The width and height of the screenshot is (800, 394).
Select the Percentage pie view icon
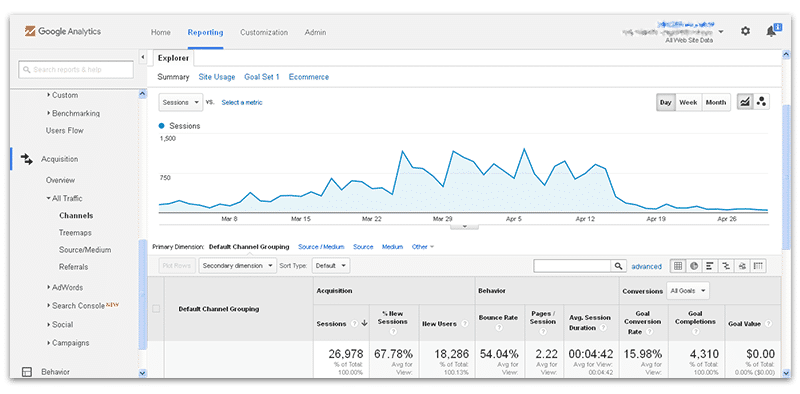pyautogui.click(x=694, y=266)
